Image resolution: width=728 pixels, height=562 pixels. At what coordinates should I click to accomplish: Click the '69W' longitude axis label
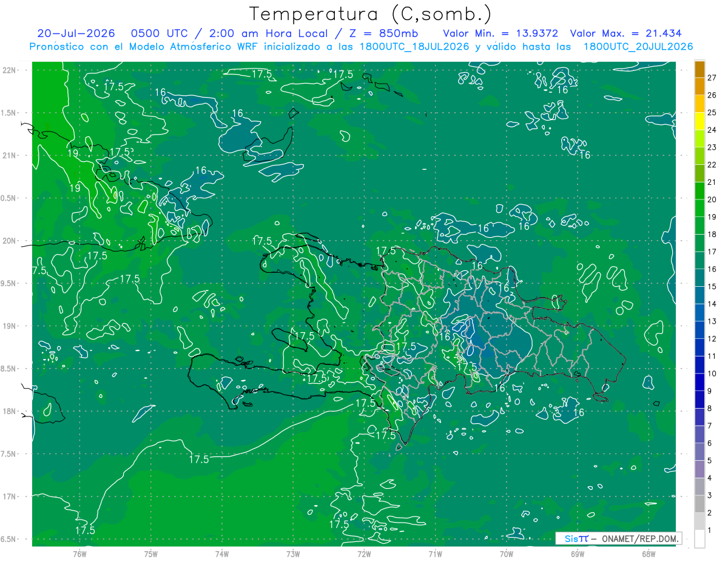click(x=578, y=554)
